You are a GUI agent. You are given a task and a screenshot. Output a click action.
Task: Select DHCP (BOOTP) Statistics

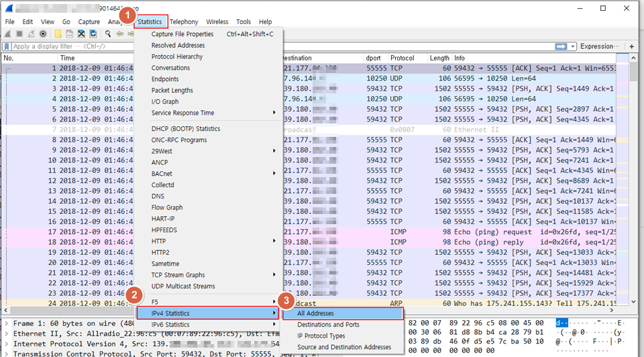tap(209, 129)
